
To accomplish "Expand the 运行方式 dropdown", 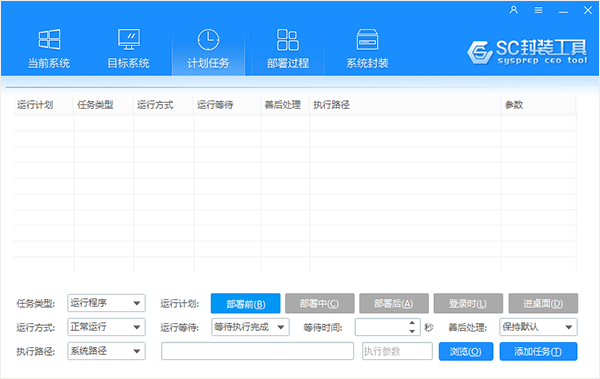I will (x=106, y=327).
